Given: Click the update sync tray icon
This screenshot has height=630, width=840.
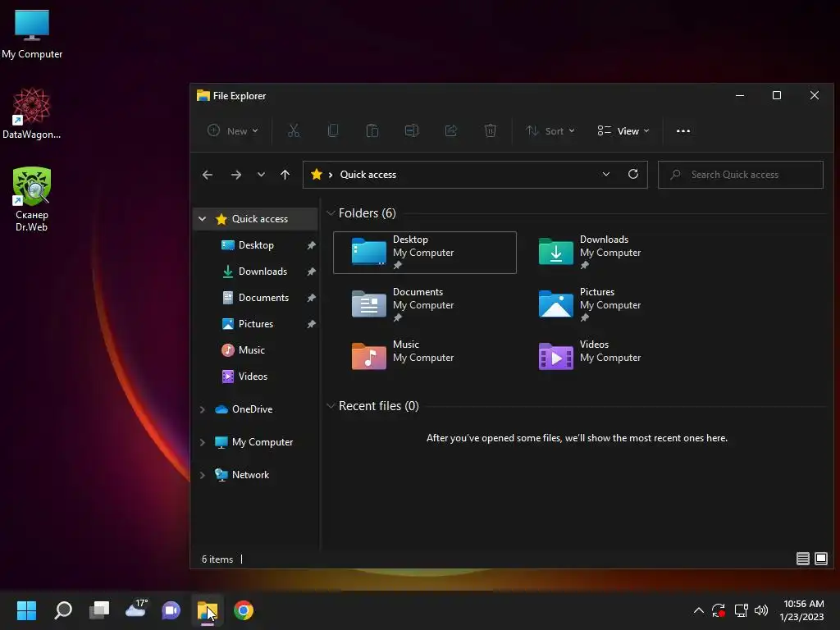Looking at the screenshot, I should [x=719, y=610].
